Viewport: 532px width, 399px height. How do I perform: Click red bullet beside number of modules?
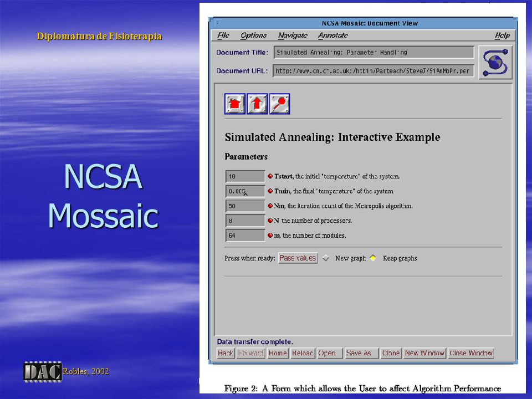coord(270,235)
